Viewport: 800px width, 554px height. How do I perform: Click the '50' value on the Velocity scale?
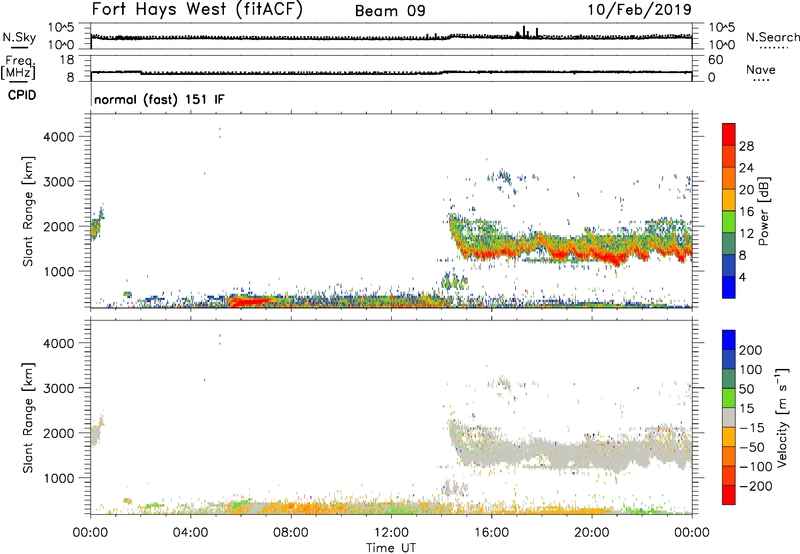pos(746,389)
